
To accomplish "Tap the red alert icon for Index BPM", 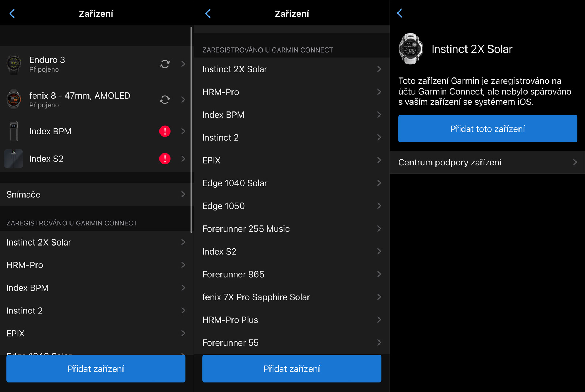I will pos(165,131).
